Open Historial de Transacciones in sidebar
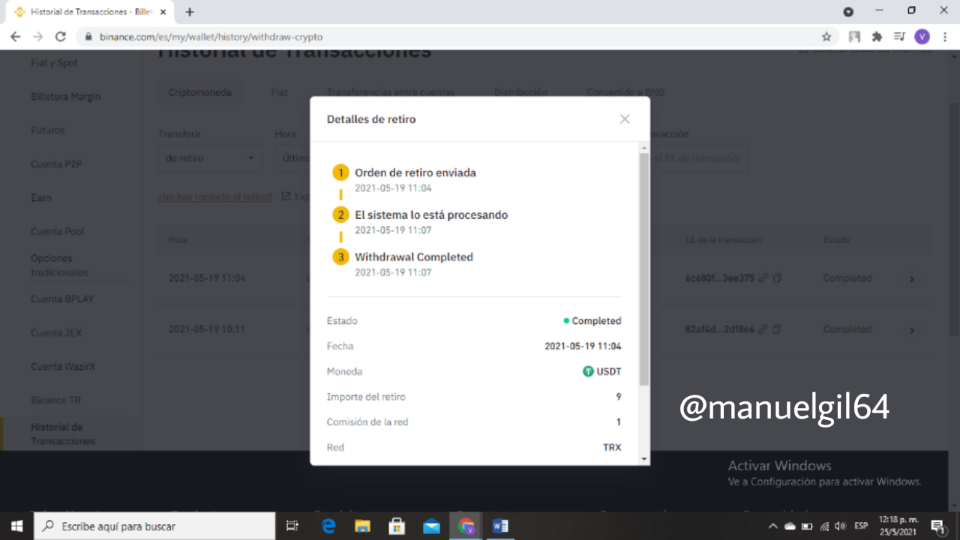 click(63, 433)
